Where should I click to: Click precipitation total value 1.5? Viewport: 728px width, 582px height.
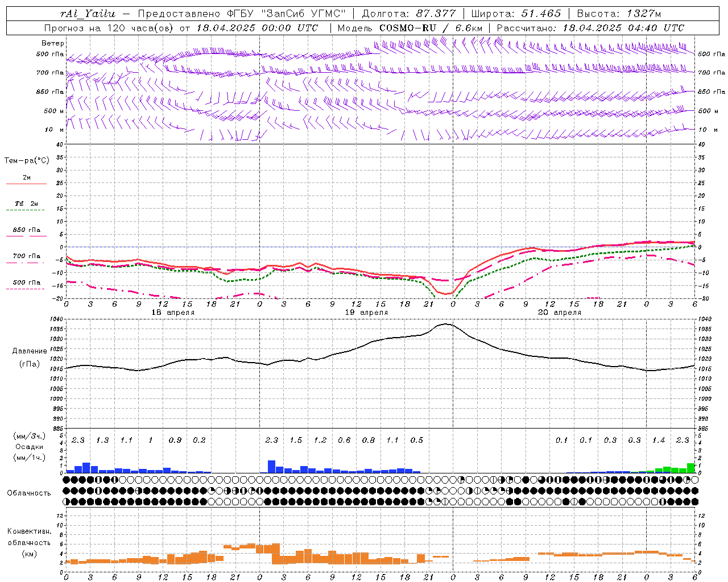[296, 440]
